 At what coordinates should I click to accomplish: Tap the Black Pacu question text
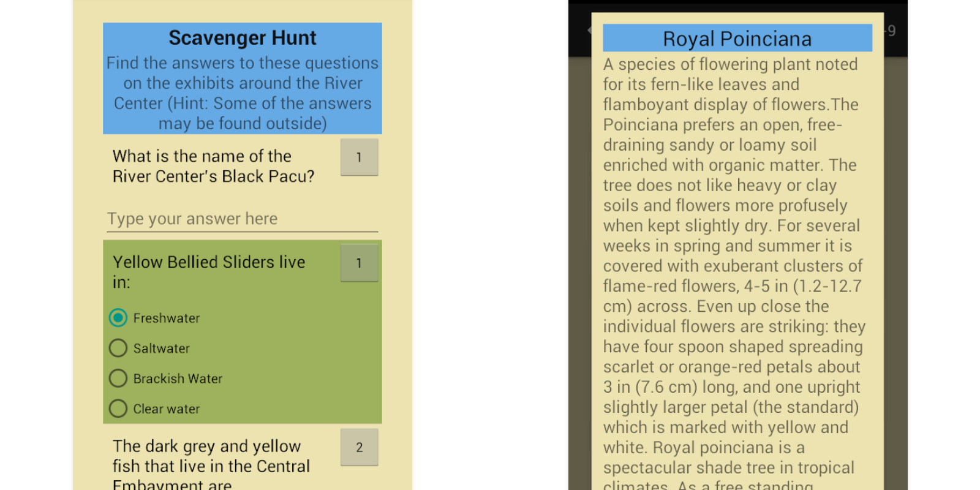(x=213, y=166)
